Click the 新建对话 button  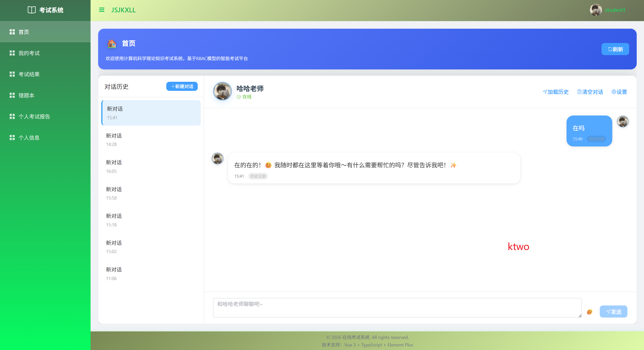(182, 86)
